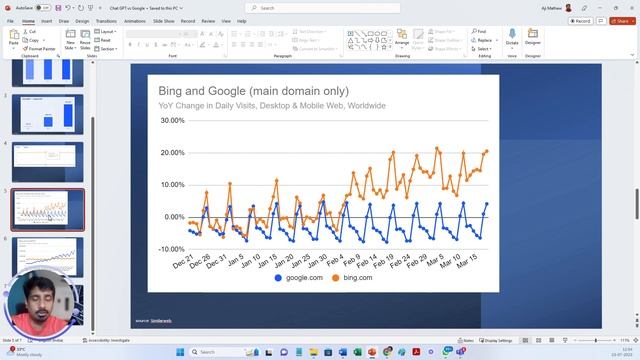Click the Record button near Share
640x360 pixels.
click(580, 21)
